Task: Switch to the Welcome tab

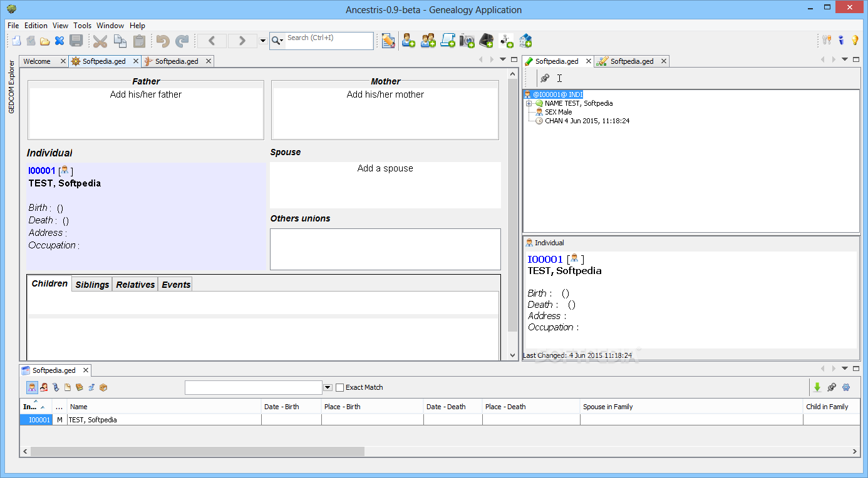Action: pos(37,61)
